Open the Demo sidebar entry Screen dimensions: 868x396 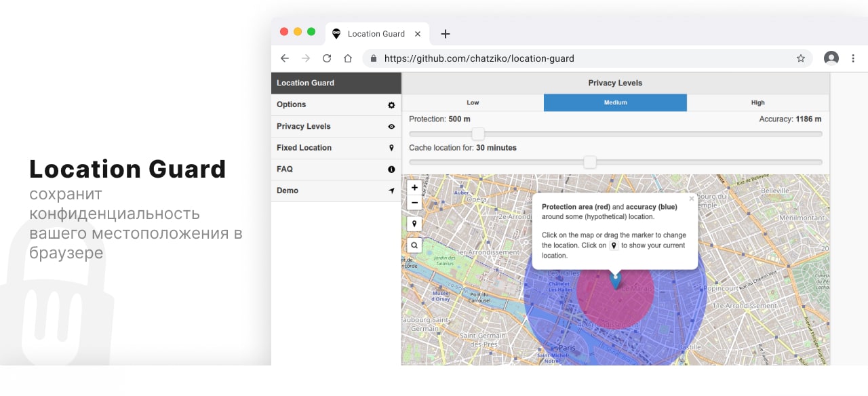[x=336, y=191]
